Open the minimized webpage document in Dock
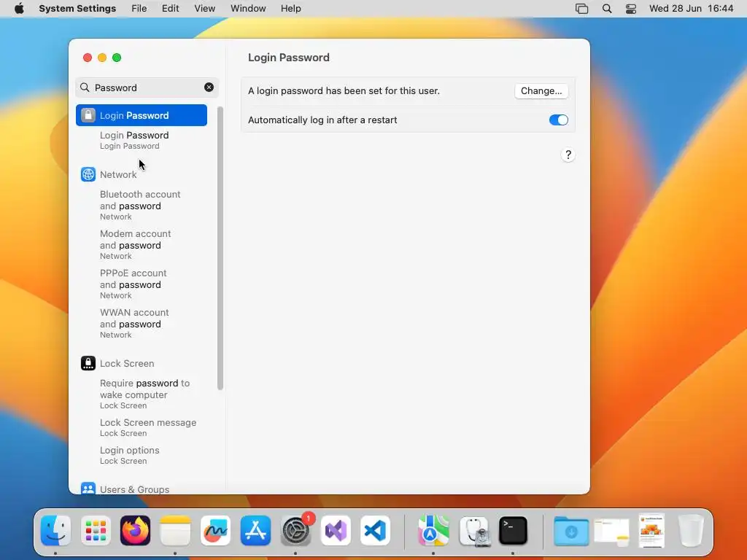Image resolution: width=747 pixels, height=560 pixels. pyautogui.click(x=651, y=531)
